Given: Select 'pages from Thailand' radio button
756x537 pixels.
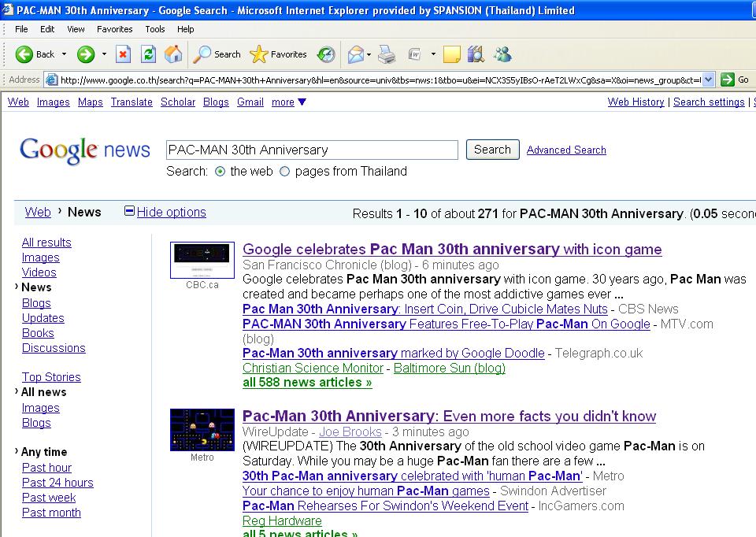Looking at the screenshot, I should pyautogui.click(x=284, y=172).
